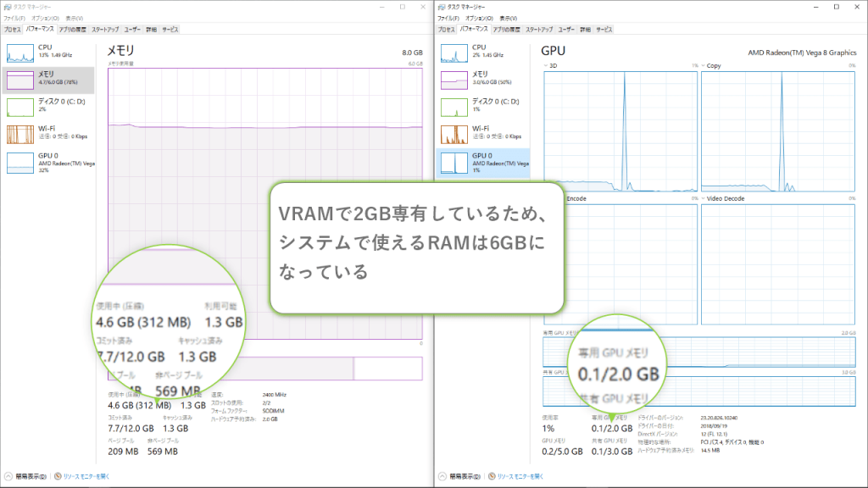The image size is (868, 488).
Task: Collapse with the 簡易表示 arrow in the right window
Action: coord(442,476)
